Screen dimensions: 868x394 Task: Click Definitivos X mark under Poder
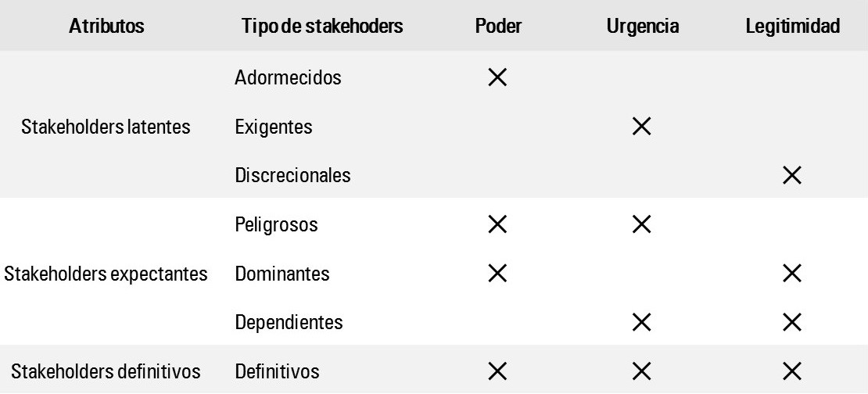[x=497, y=371]
